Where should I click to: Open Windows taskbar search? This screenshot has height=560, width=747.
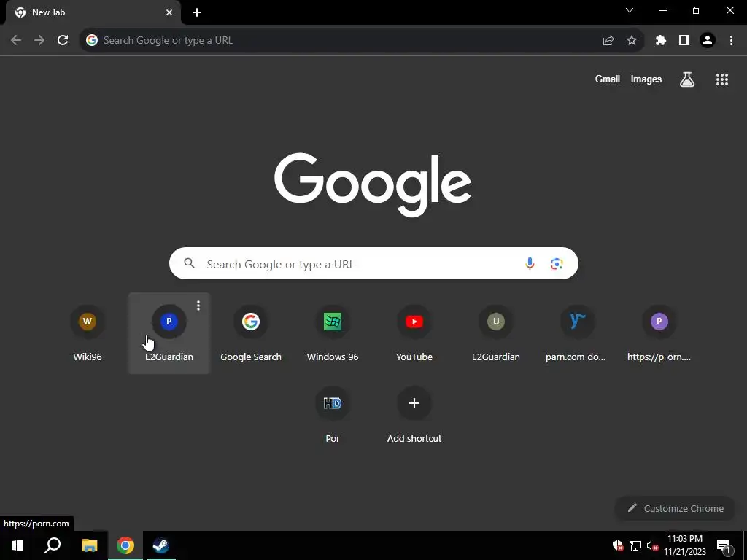coord(53,545)
